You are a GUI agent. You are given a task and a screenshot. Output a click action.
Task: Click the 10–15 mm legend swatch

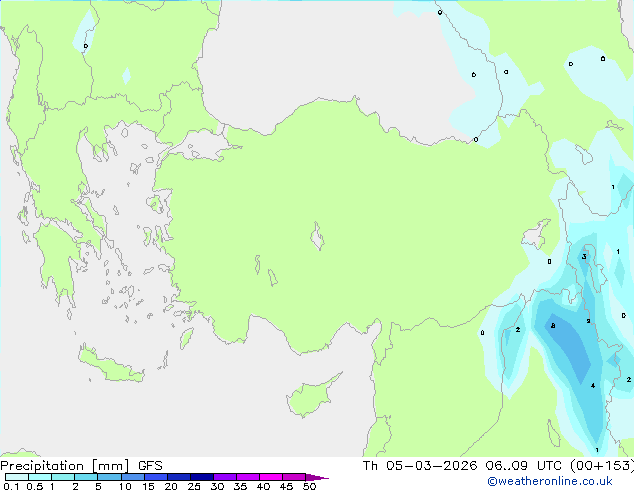(132, 477)
